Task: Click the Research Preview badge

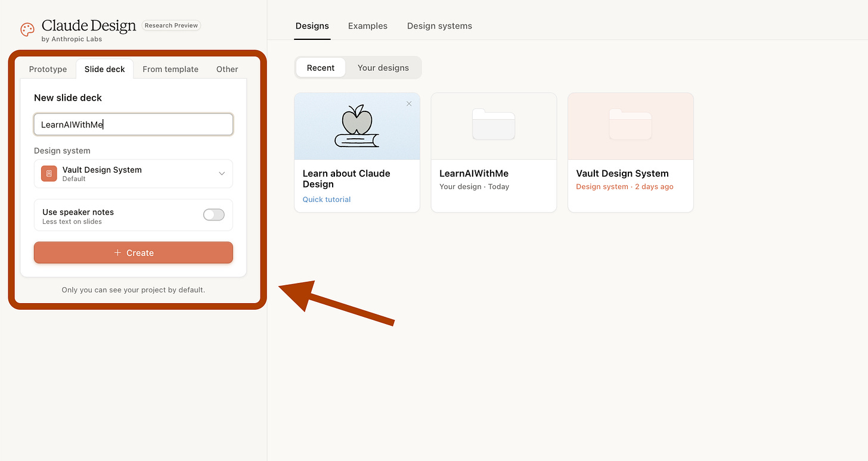Action: (172, 26)
